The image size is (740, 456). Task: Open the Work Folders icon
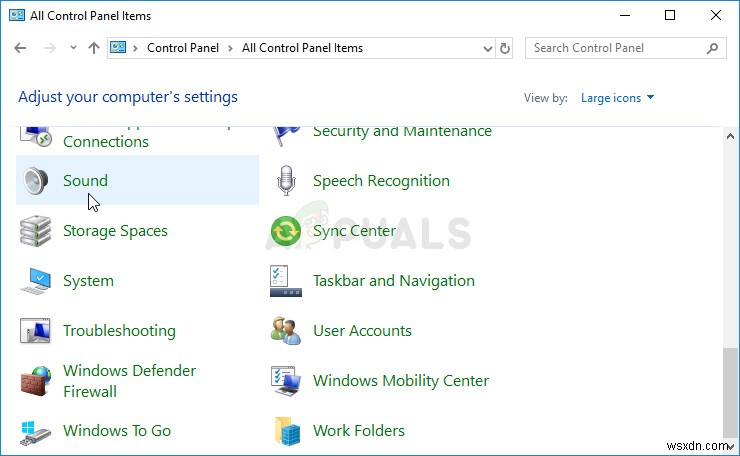(x=287, y=431)
